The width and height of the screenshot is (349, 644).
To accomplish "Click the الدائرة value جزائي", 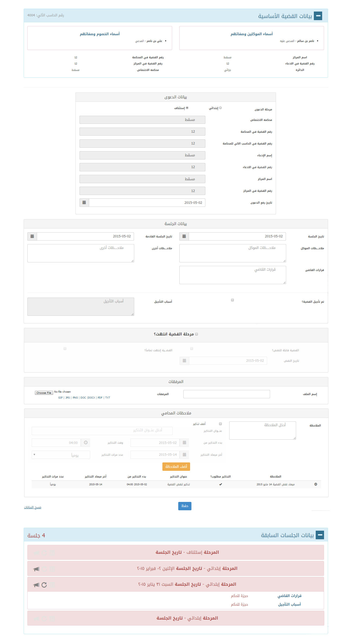I will click(x=228, y=70).
